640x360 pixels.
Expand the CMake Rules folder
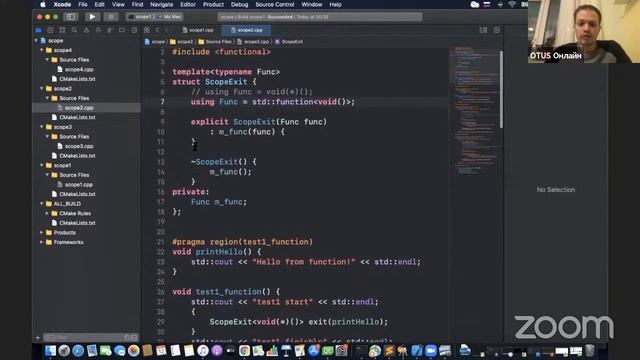click(47, 213)
